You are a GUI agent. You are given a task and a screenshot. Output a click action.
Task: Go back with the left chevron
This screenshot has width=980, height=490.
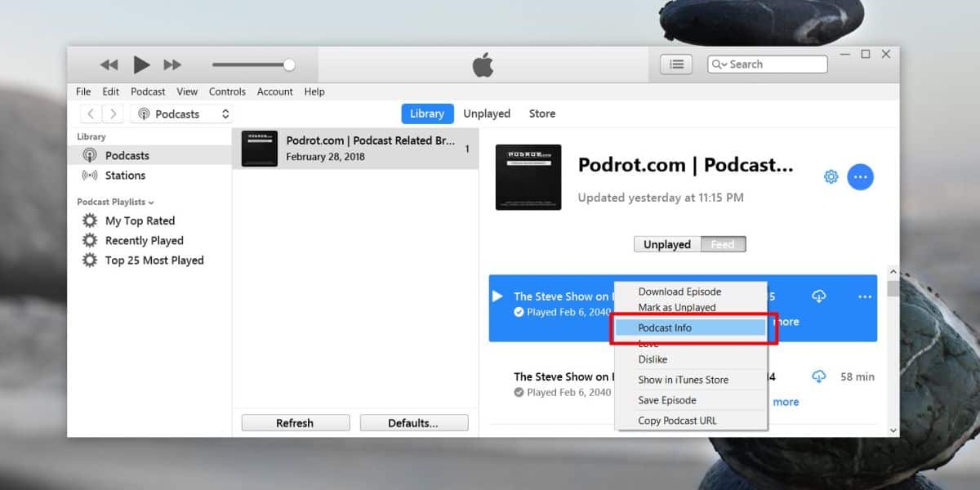point(91,114)
